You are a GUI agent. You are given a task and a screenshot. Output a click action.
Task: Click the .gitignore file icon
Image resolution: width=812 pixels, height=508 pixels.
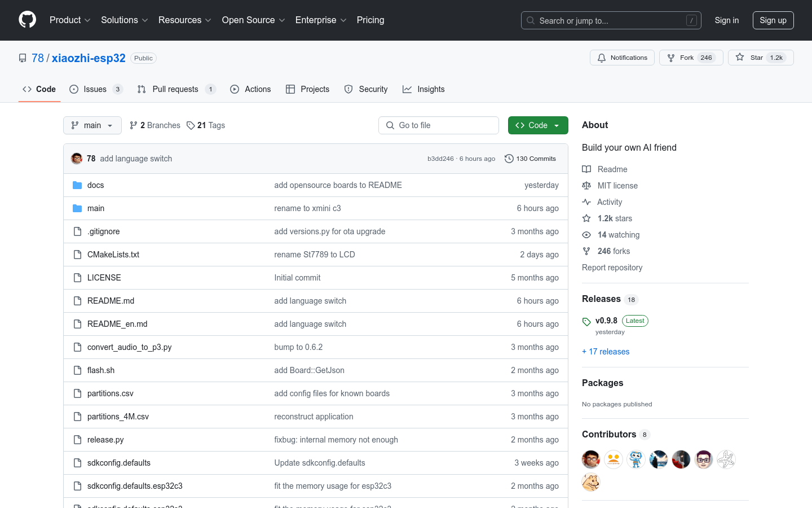pos(77,231)
